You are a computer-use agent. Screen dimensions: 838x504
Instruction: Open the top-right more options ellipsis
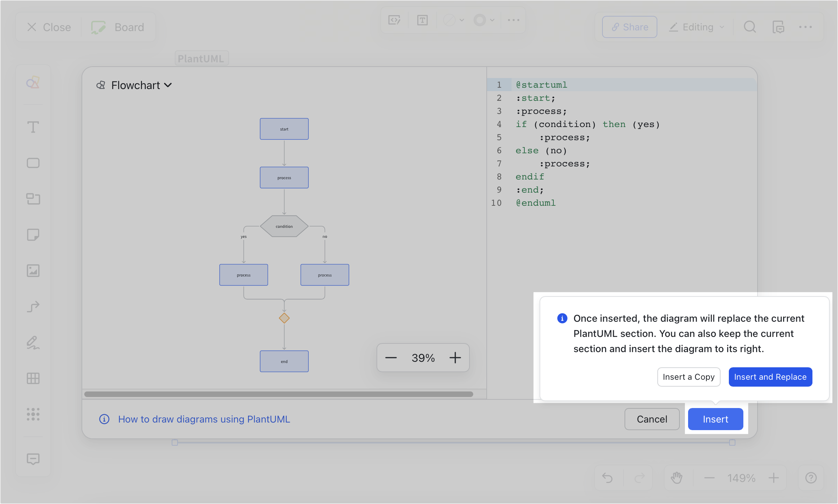(x=806, y=27)
